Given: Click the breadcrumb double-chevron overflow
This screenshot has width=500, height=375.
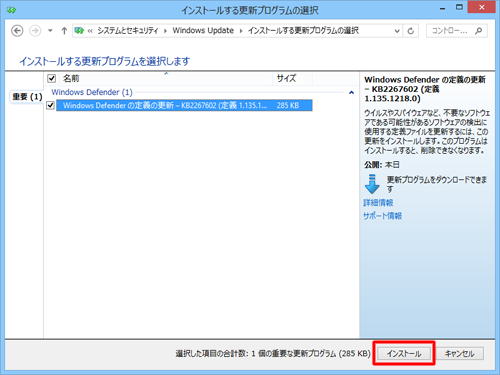Looking at the screenshot, I should point(90,31).
